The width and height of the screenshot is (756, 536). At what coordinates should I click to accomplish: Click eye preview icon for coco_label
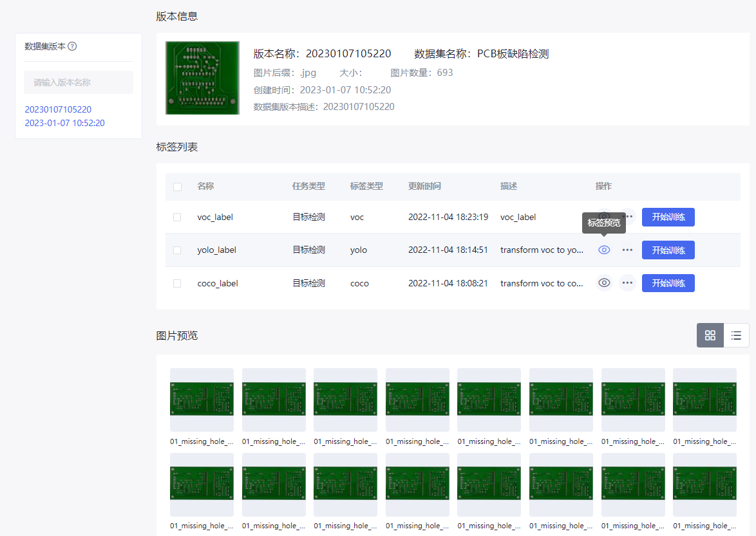(604, 283)
